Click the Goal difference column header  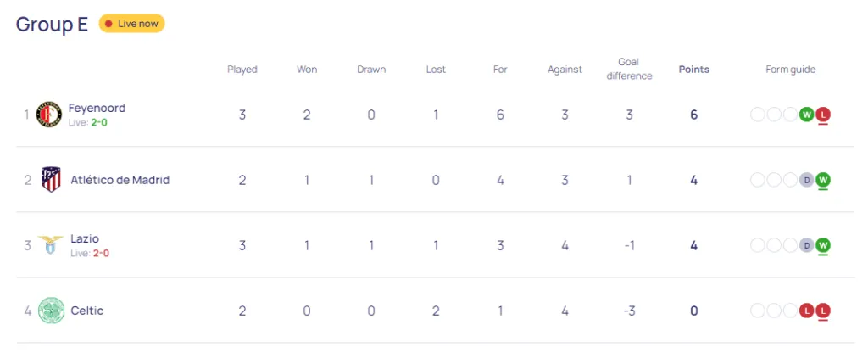[629, 69]
